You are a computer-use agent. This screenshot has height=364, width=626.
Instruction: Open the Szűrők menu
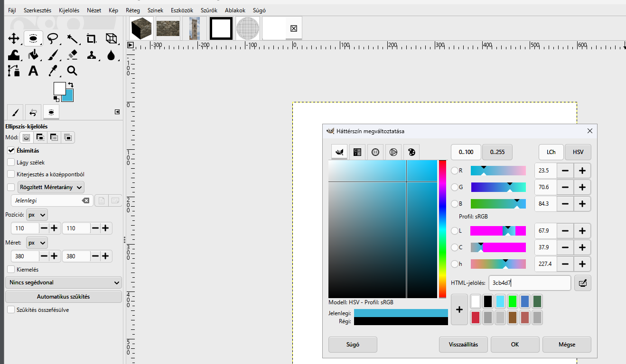coord(208,10)
